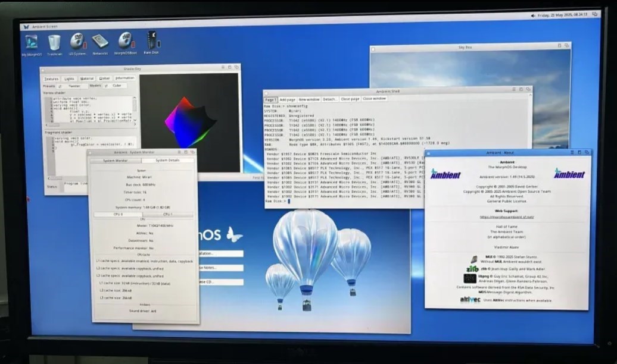Screen dimensions: 617x364
Task: Click New window in Ambient Shell
Action: point(308,99)
